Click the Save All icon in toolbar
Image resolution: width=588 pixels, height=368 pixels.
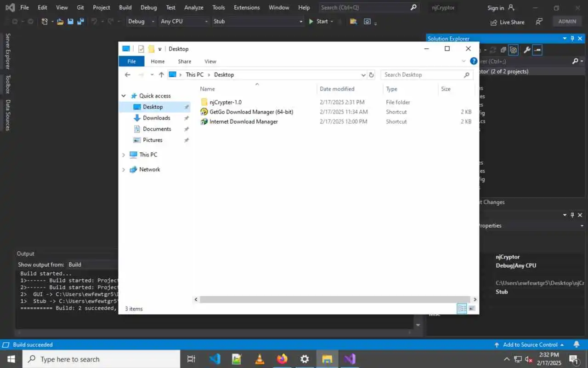pyautogui.click(x=80, y=22)
